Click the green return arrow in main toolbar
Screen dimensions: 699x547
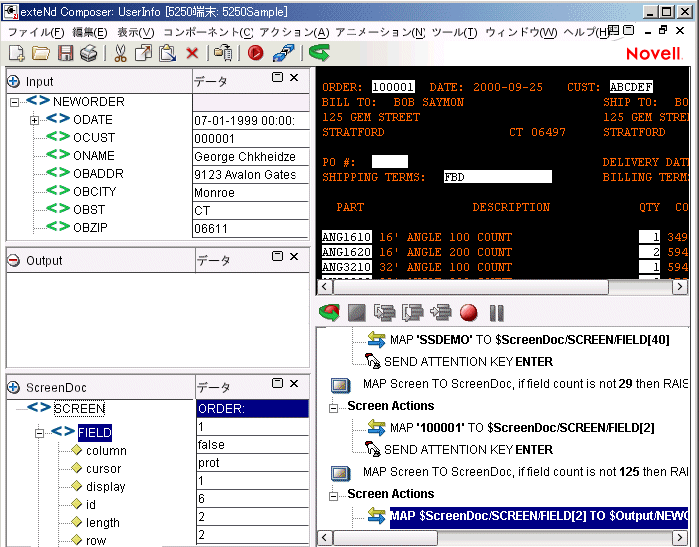(319, 53)
